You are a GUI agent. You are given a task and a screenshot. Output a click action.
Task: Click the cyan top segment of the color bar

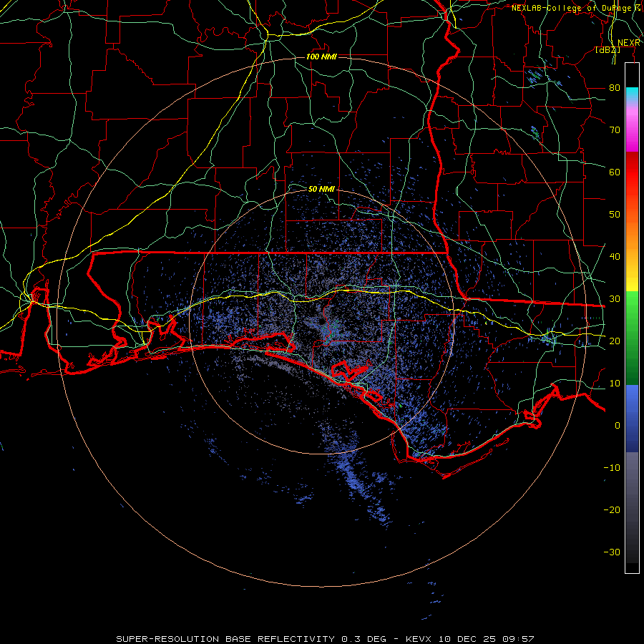pos(632,94)
